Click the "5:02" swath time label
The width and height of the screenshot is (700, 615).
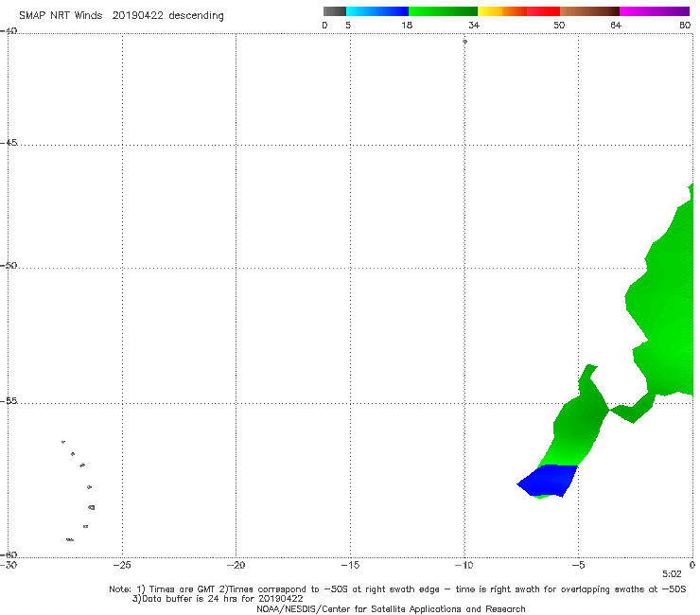[672, 574]
